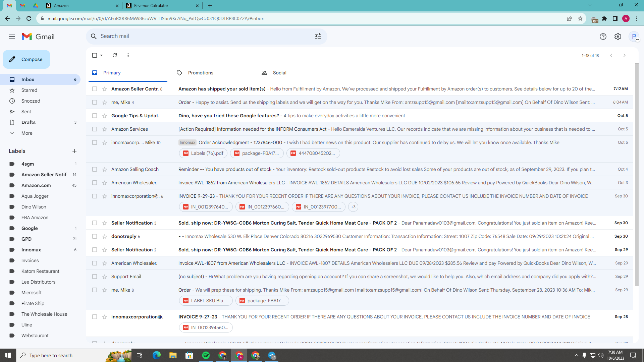The width and height of the screenshot is (644, 362).
Task: Click the search options filter icon
Action: click(318, 36)
